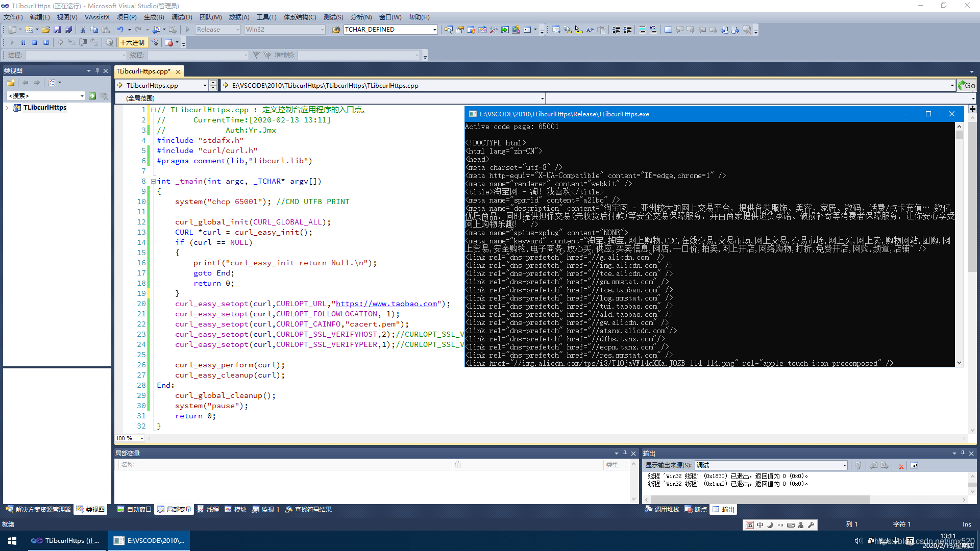Image resolution: width=980 pixels, height=551 pixels.
Task: Open the output source 调试 dropdown
Action: click(844, 465)
